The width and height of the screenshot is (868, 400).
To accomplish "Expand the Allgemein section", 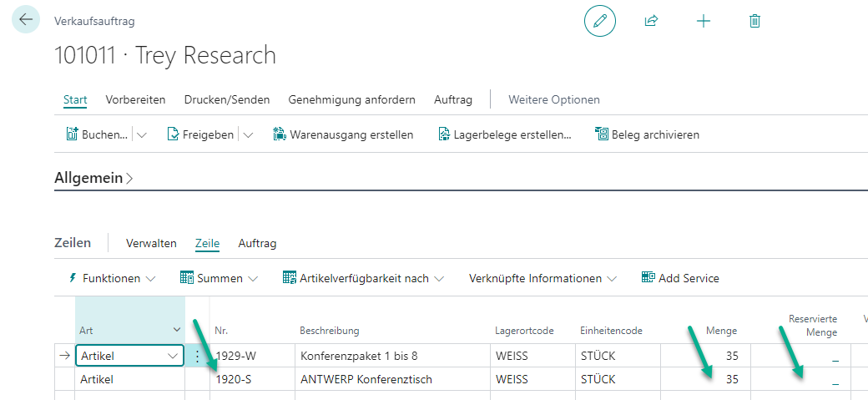I will pos(93,179).
